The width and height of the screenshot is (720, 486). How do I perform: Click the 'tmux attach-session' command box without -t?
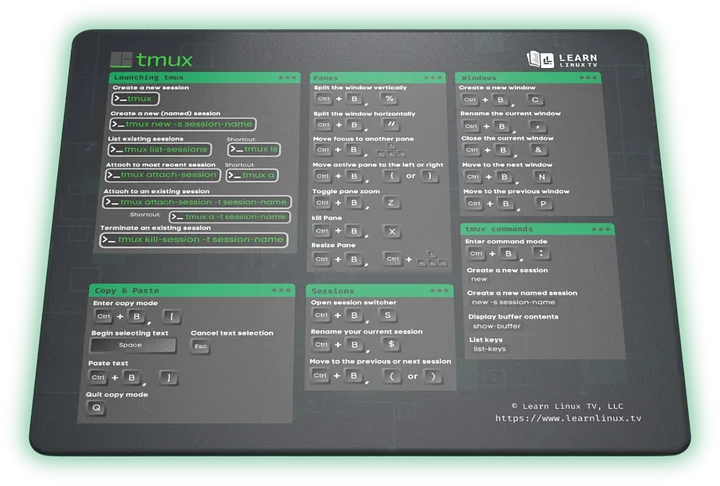coord(163,175)
